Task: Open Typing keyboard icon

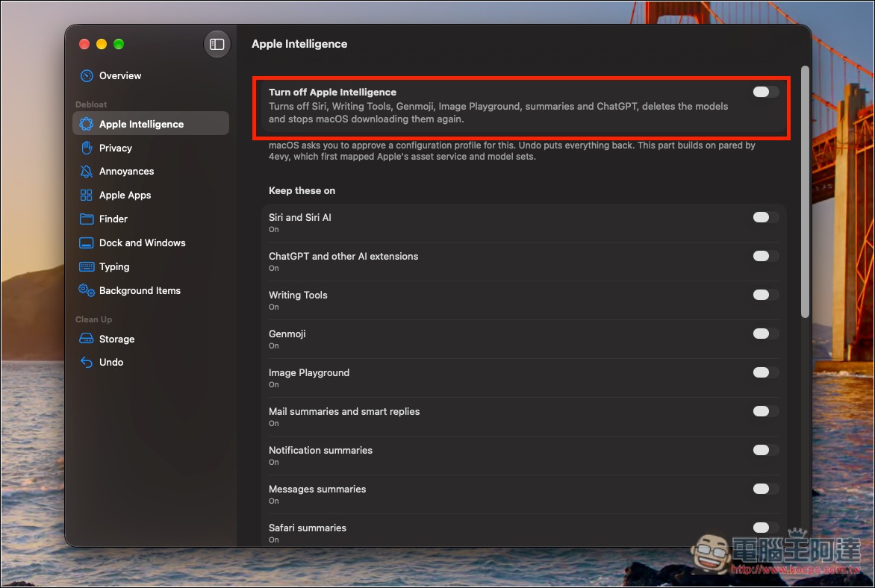Action: pos(87,266)
